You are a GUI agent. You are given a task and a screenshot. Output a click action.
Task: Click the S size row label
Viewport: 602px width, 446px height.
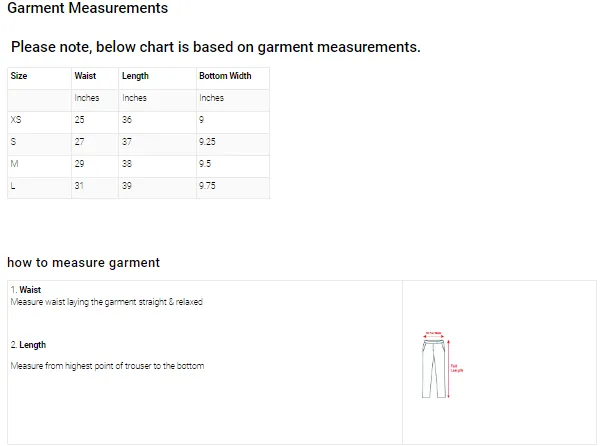[x=14, y=142]
